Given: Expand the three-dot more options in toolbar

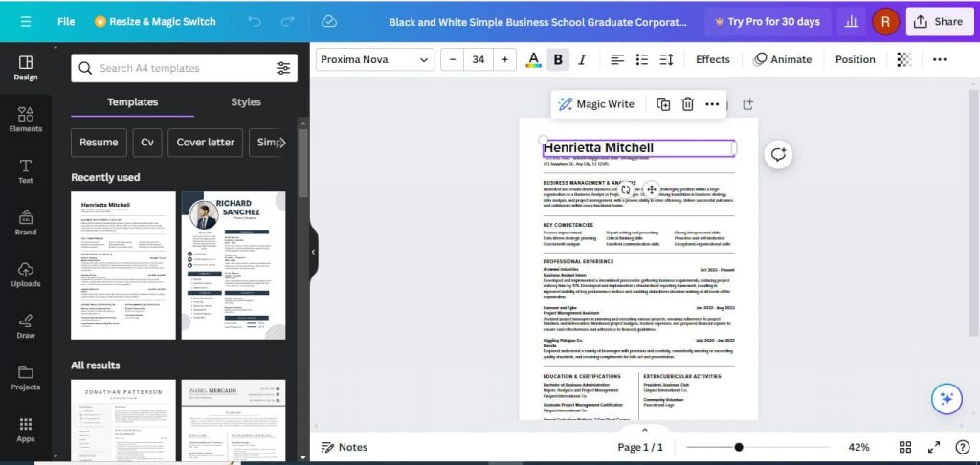Looking at the screenshot, I should tap(939, 59).
